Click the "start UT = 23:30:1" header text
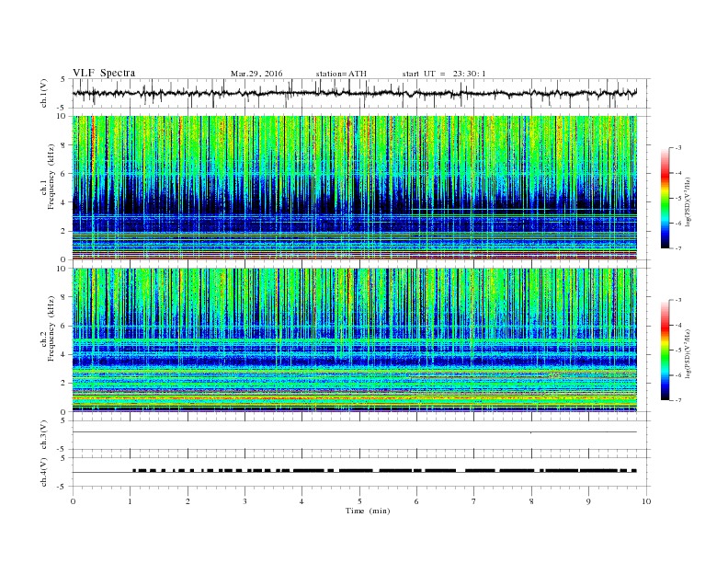Image resolution: width=728 pixels, height=563 pixels. [x=444, y=74]
